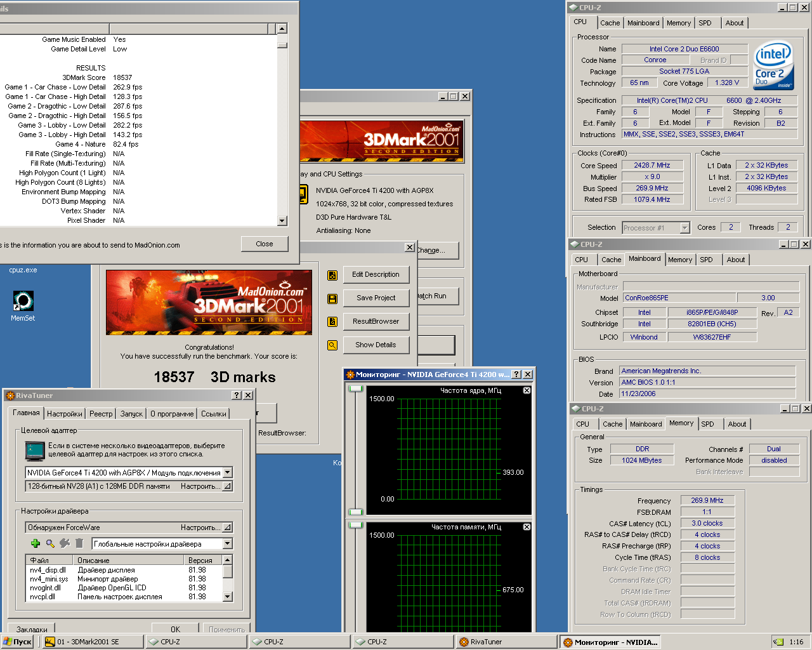812x650 pixels.
Task: Adjust the upper slider handle of memory clock graph
Action: 356,525
